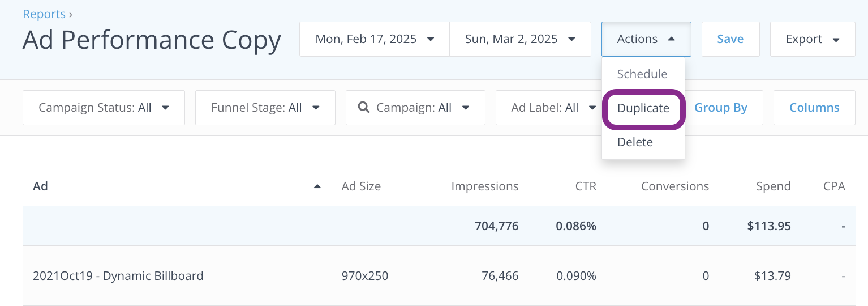This screenshot has width=868, height=306.
Task: Sort by the CTR column header
Action: coord(586,186)
